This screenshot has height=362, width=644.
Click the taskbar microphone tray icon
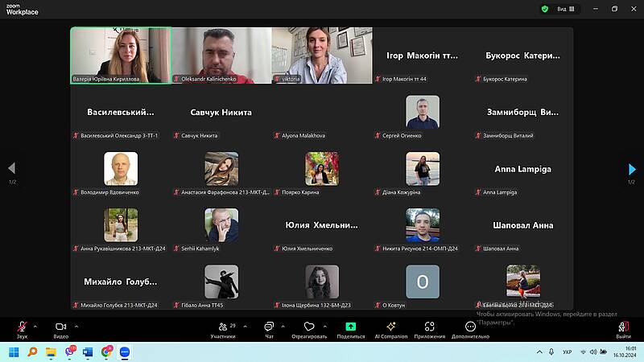click(x=551, y=352)
